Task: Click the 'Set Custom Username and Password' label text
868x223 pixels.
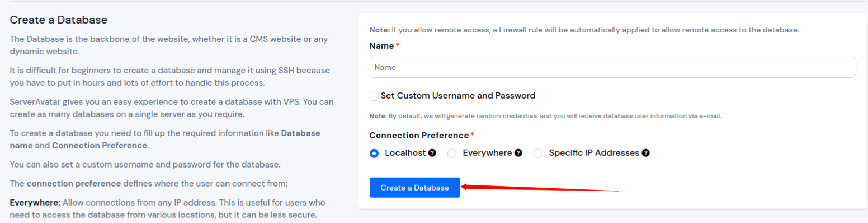Action: click(458, 96)
